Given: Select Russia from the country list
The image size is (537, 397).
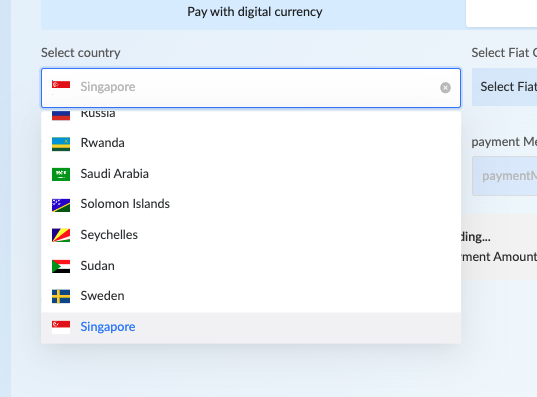Looking at the screenshot, I should click(x=251, y=115).
